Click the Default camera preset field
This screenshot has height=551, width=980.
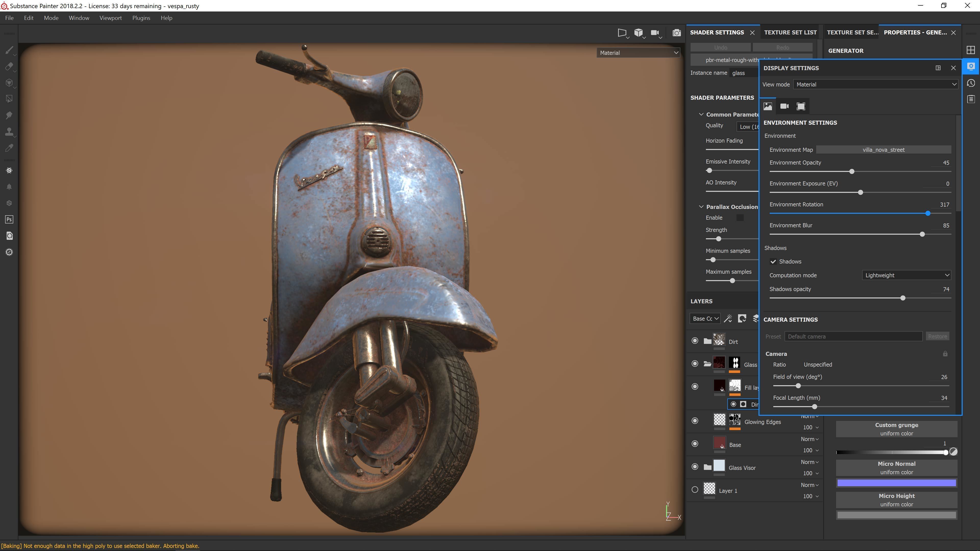point(853,336)
